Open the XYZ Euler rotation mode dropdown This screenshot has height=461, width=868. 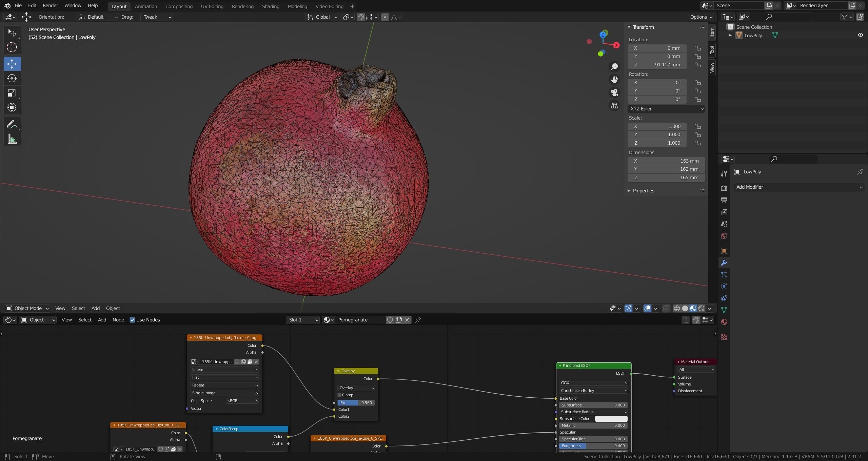(x=666, y=109)
